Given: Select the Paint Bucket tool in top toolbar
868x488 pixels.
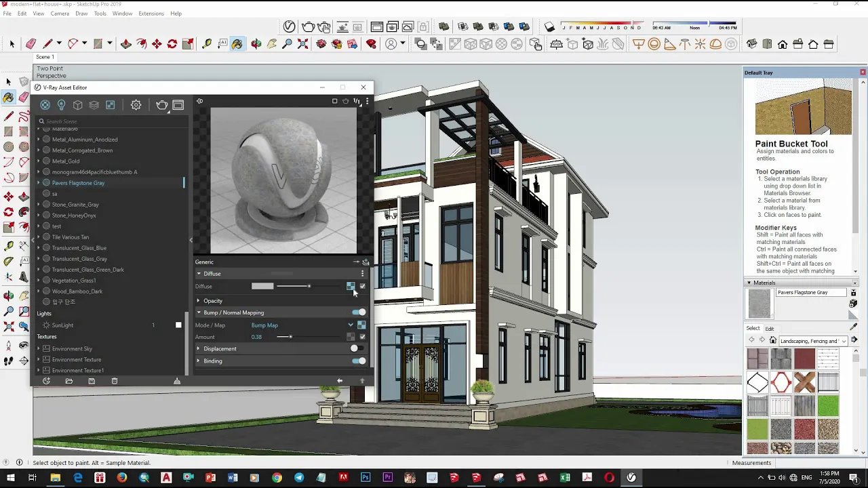Looking at the screenshot, I should 237,44.
